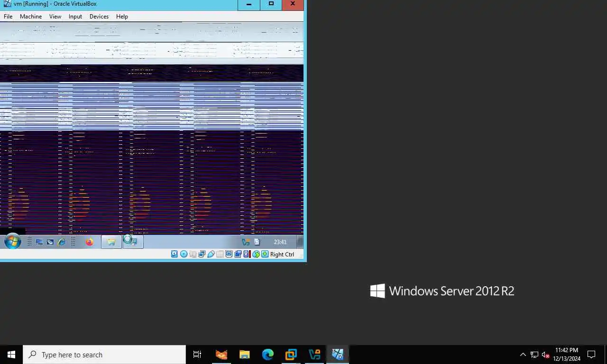Viewport: 607px width, 364px height.
Task: Open the orange fox app on host taskbar
Action: coord(221,355)
